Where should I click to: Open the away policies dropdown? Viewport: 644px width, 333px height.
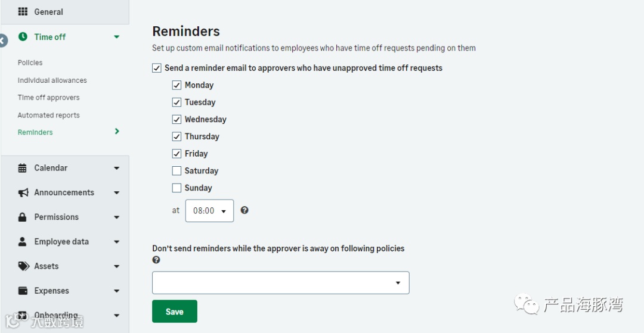(280, 283)
